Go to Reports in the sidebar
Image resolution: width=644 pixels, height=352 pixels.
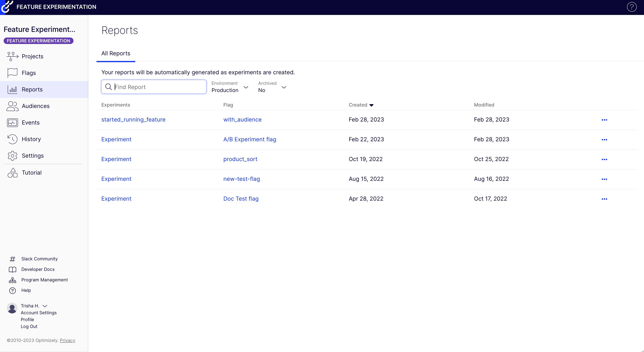(x=32, y=89)
